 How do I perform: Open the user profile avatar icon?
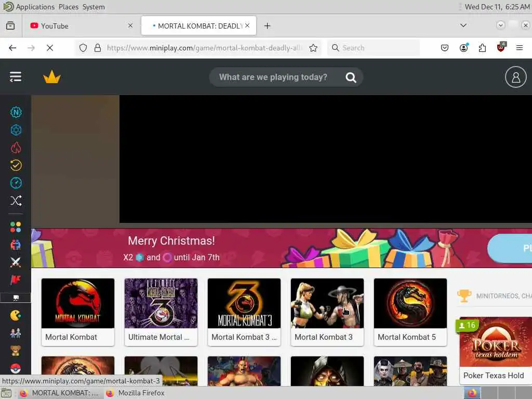515,77
